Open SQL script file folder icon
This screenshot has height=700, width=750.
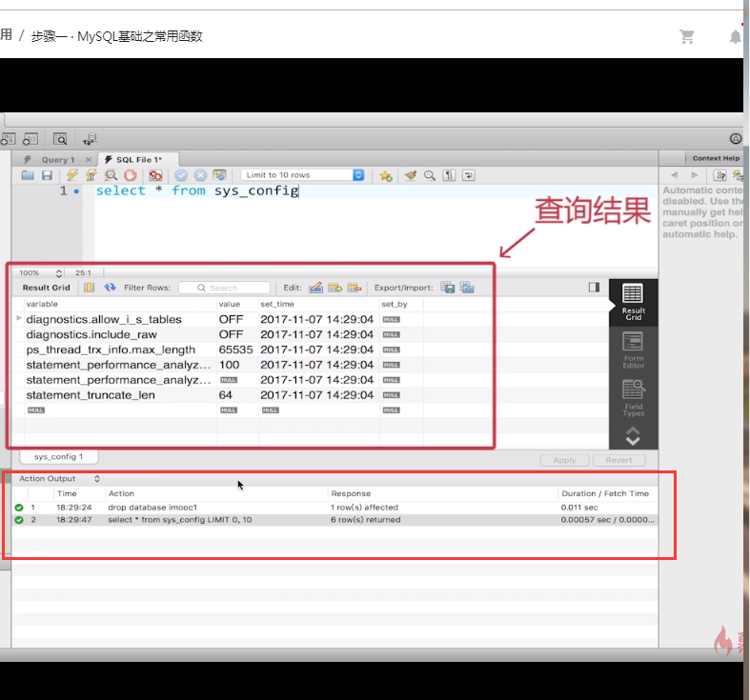coord(28,175)
